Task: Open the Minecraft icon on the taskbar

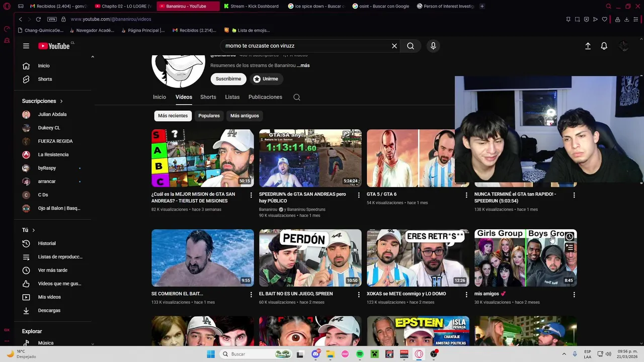Action: (374, 354)
